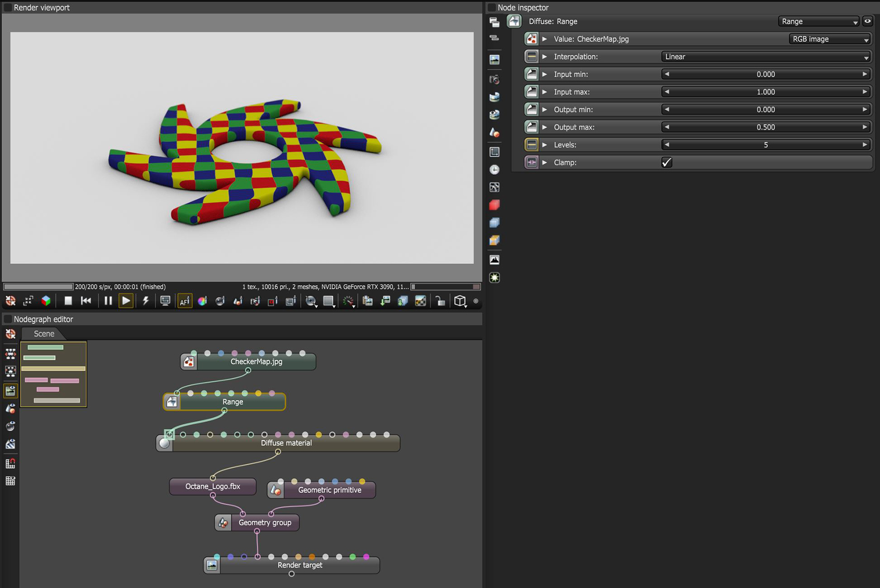Select the Octane_Logo.fbx node
880x588 pixels.
[x=213, y=487]
